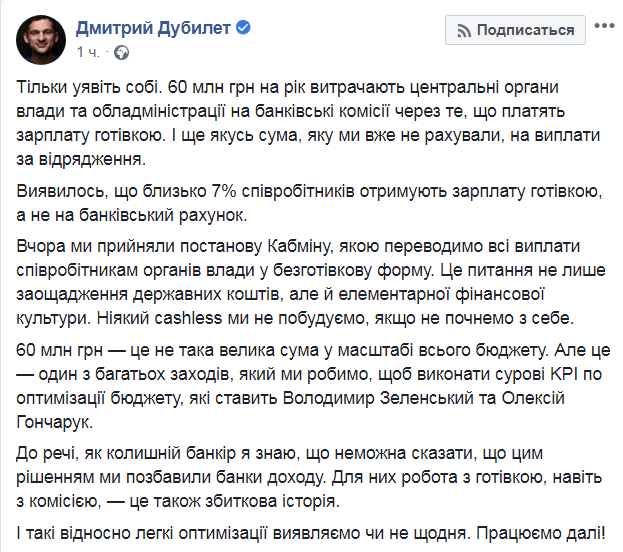This screenshot has height=552, width=623.
Task: Click the globe public-audience icon
Action: pos(121,51)
